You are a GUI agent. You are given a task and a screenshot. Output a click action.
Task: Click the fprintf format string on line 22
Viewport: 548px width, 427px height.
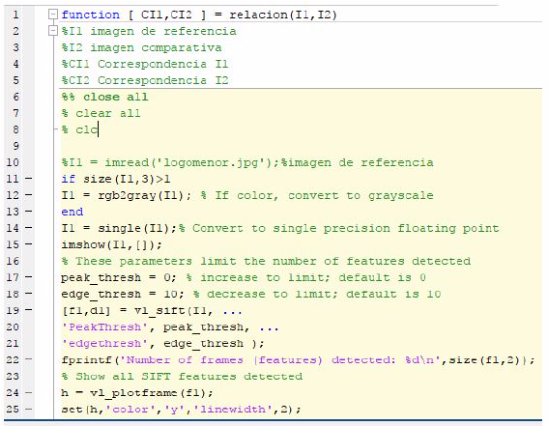[x=280, y=360]
